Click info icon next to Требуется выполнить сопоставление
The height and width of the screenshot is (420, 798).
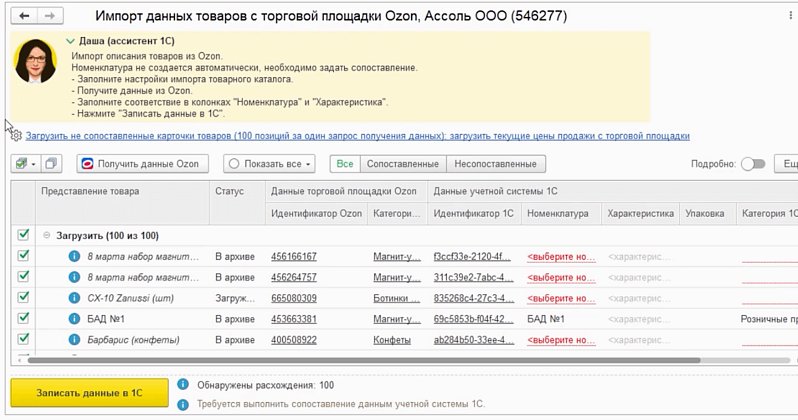click(183, 405)
